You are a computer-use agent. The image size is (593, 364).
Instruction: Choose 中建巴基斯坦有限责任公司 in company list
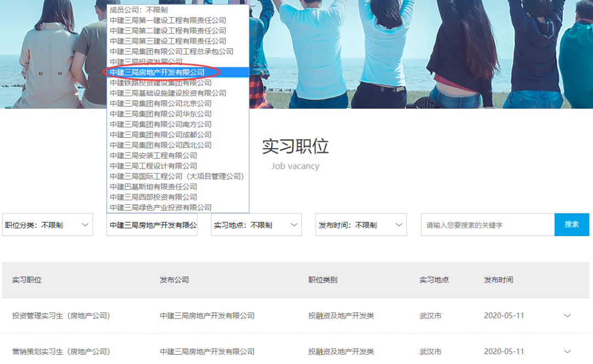click(x=153, y=187)
